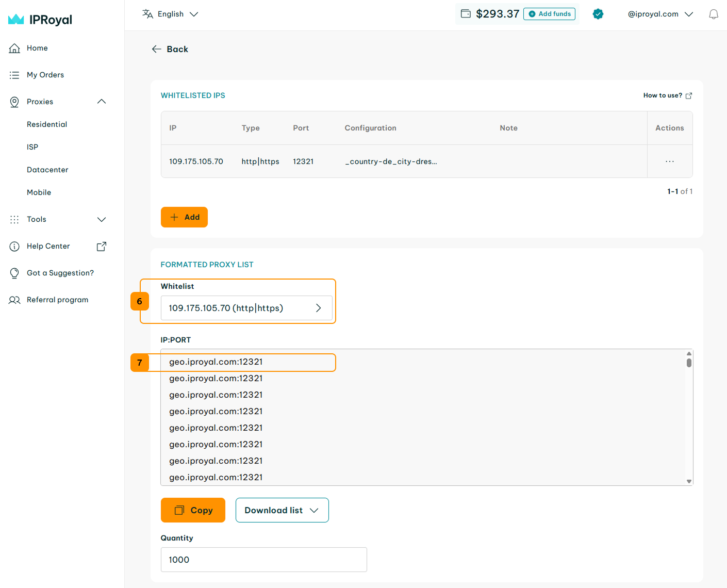Screen dimensions: 727x588
Task: Select Residential proxies
Action: 47,124
